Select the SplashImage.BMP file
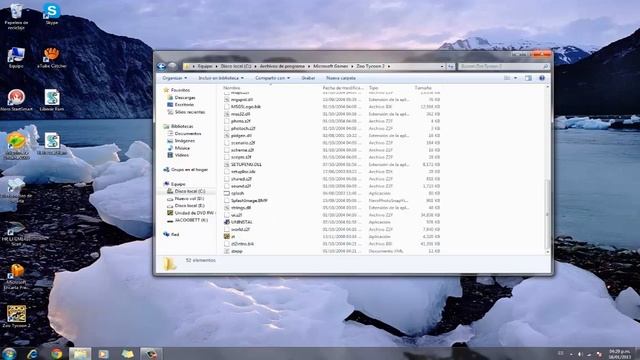640x360 pixels. click(249, 201)
